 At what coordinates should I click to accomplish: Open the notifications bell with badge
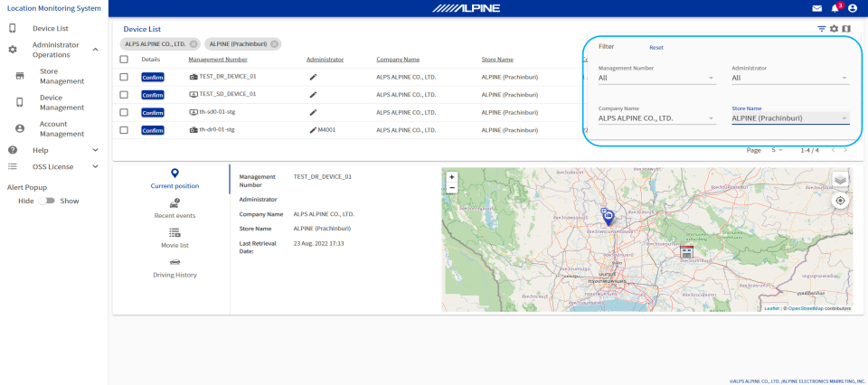tap(835, 8)
